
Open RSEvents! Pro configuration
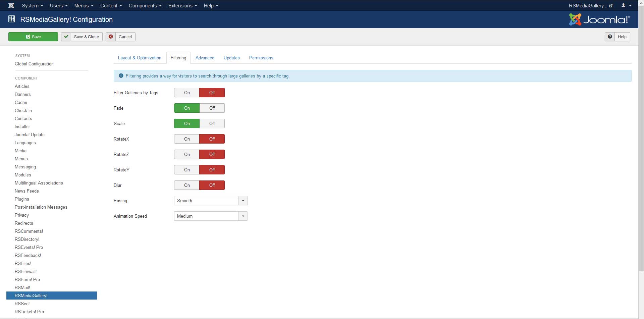[x=29, y=247]
